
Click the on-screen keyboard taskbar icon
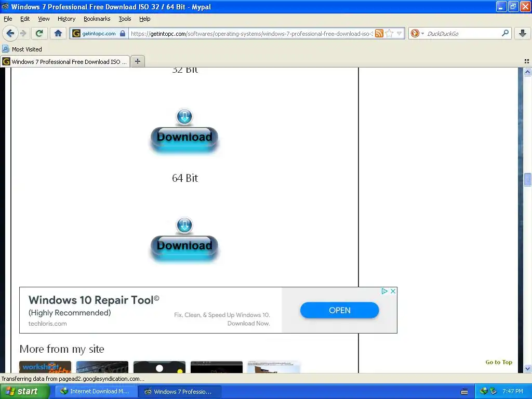click(x=464, y=392)
